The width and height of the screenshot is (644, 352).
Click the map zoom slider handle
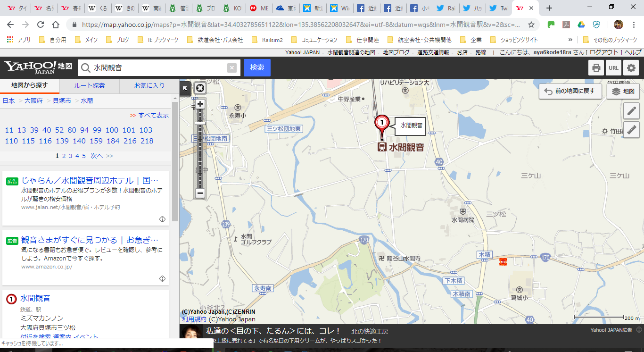pyautogui.click(x=200, y=124)
